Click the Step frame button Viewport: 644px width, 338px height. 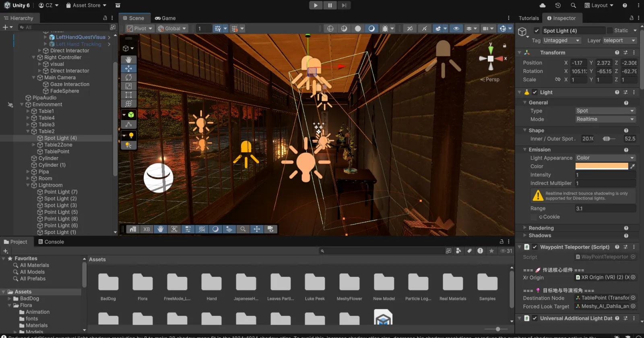click(344, 5)
